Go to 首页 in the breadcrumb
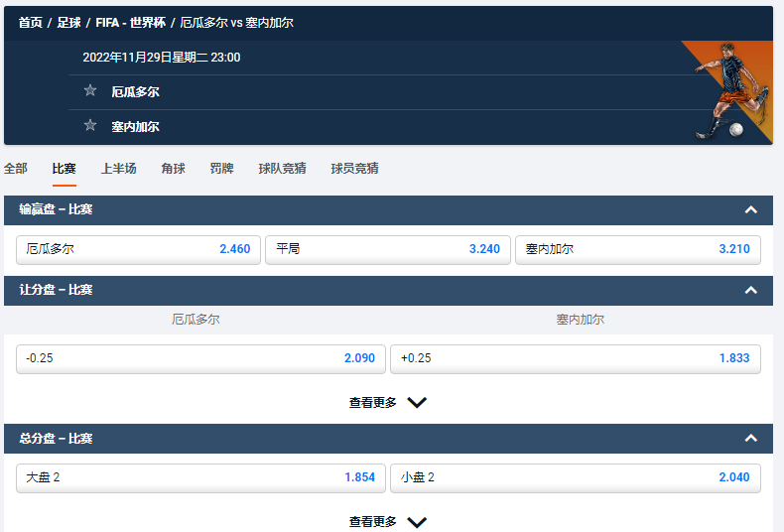The height and width of the screenshot is (532, 784). coord(31,23)
